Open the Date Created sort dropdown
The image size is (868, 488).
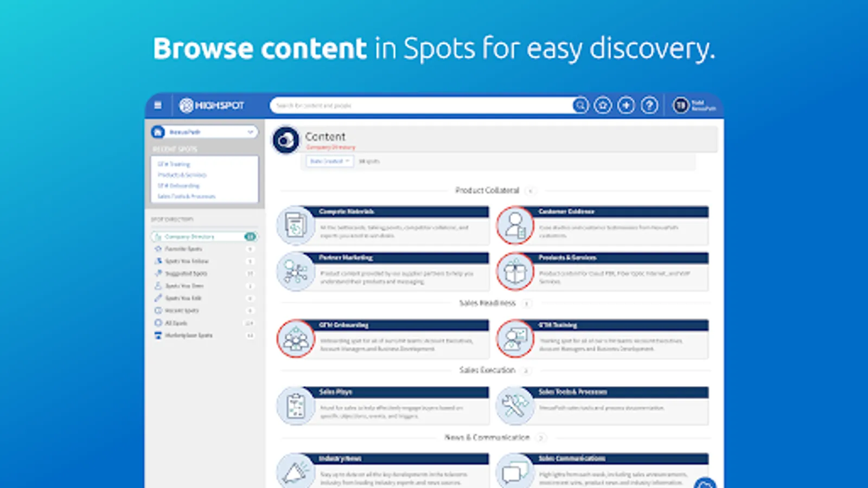click(330, 161)
